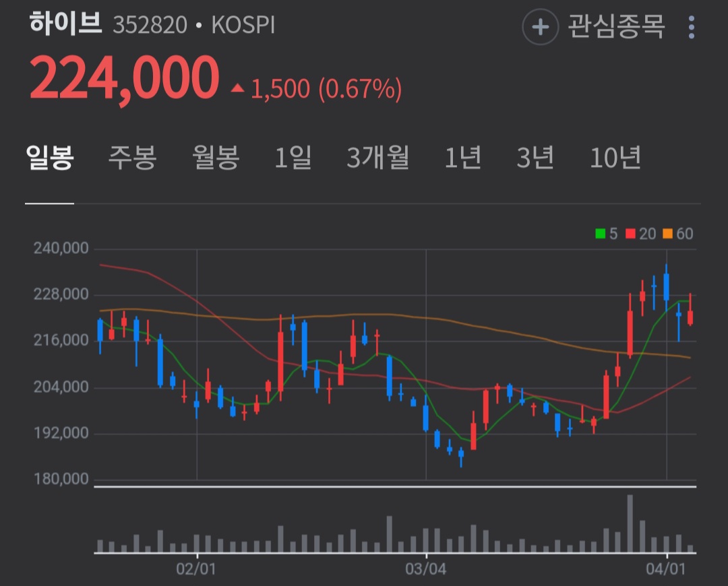Show the 3개월 three-month chart
This screenshot has width=728, height=586.
pyautogui.click(x=378, y=158)
